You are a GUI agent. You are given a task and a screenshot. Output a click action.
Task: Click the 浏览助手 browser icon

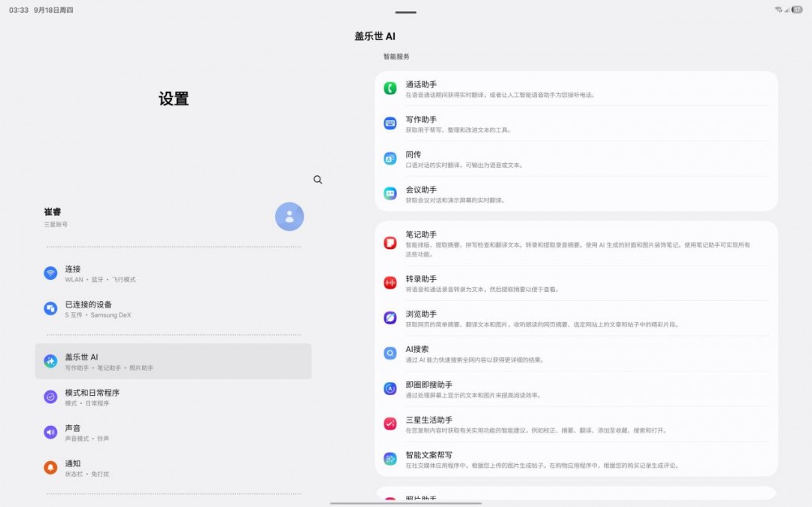click(x=390, y=318)
